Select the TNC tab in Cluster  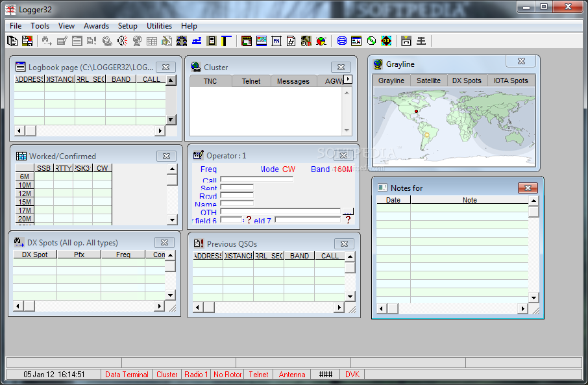(210, 81)
